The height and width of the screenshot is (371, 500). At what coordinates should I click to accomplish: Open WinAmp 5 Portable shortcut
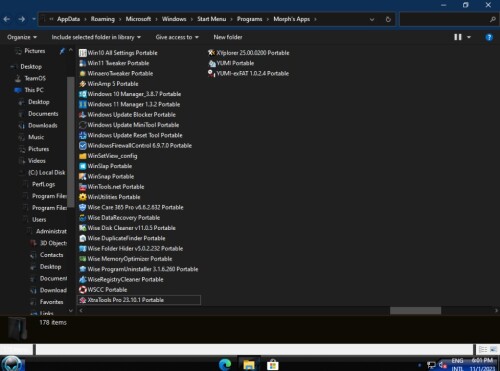coord(109,84)
